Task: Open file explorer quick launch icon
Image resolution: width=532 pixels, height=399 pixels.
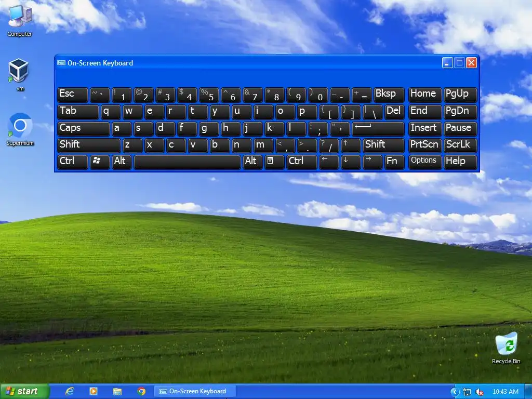Action: tap(117, 391)
